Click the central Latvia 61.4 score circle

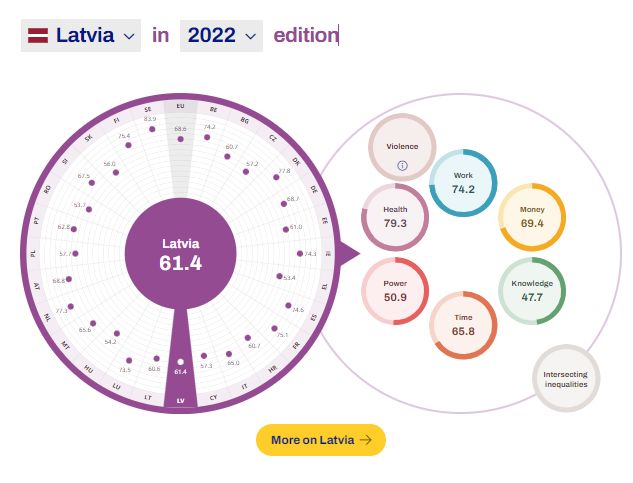pyautogui.click(x=181, y=254)
